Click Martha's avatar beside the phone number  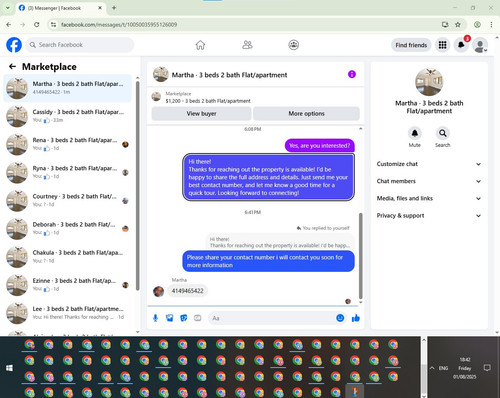158,291
